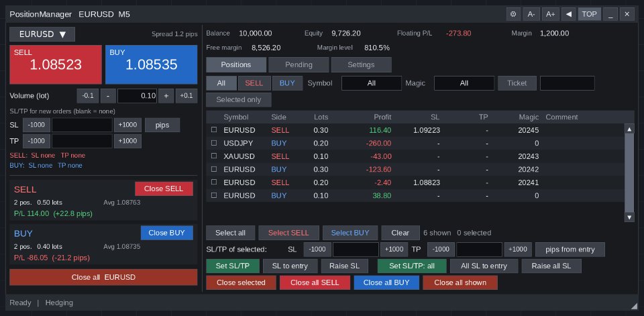Click the SL to entry button
This screenshot has width=644, height=316.
290,266
